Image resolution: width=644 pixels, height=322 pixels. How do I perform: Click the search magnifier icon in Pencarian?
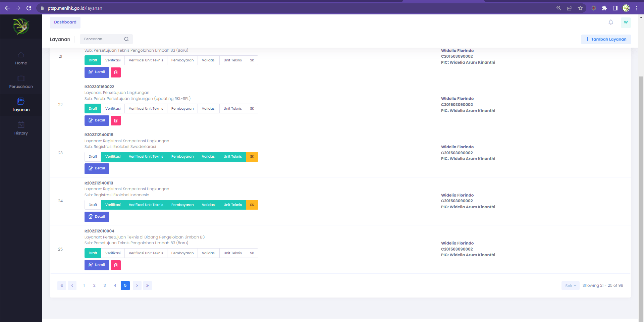[x=126, y=39]
